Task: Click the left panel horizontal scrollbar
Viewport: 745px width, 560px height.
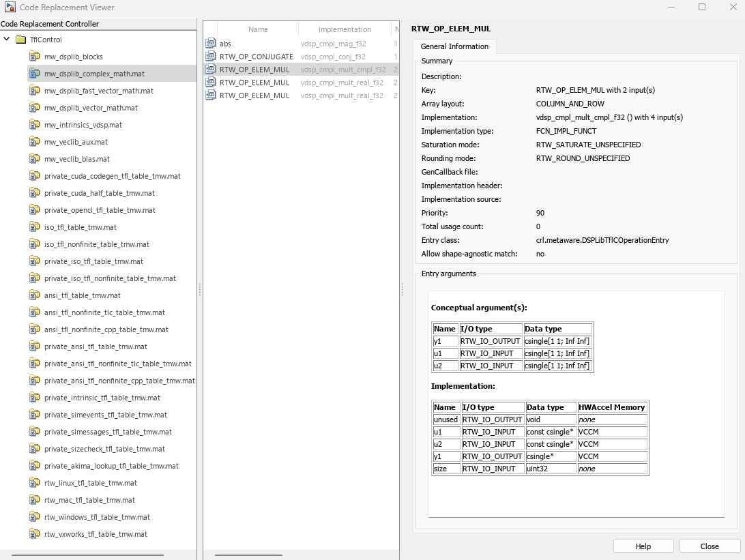Action: pyautogui.click(x=87, y=555)
